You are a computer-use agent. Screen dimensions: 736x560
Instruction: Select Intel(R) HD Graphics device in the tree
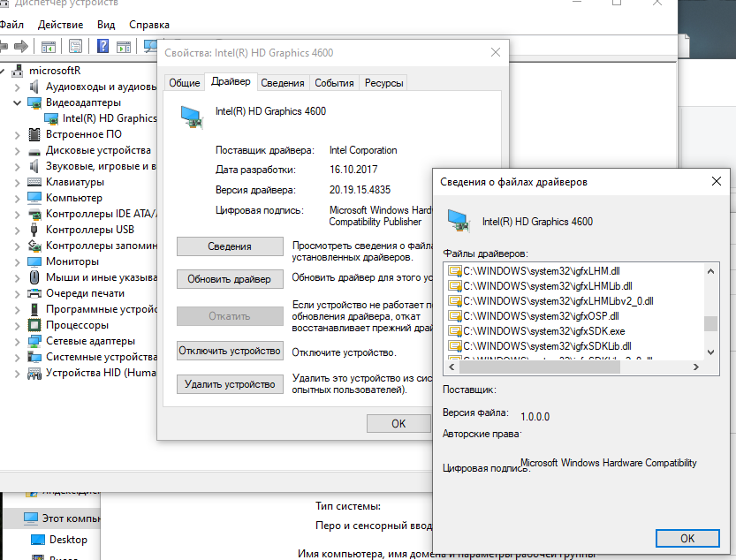[x=101, y=118]
